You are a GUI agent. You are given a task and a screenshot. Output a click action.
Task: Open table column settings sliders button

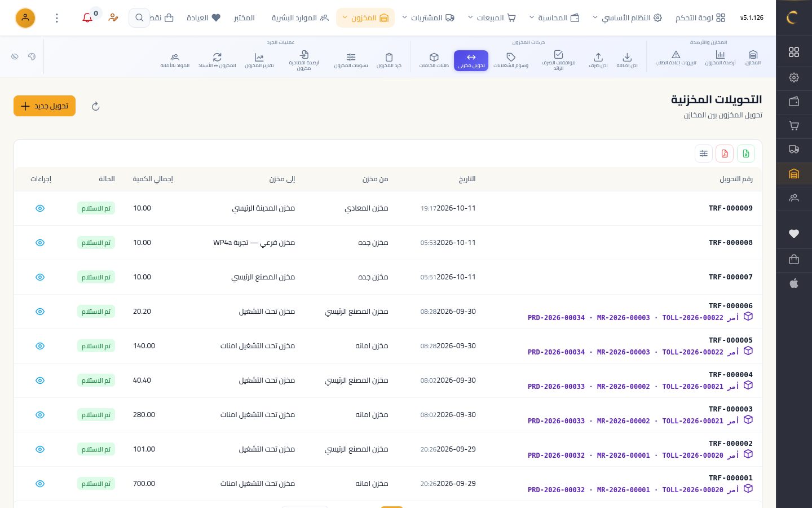click(x=704, y=154)
